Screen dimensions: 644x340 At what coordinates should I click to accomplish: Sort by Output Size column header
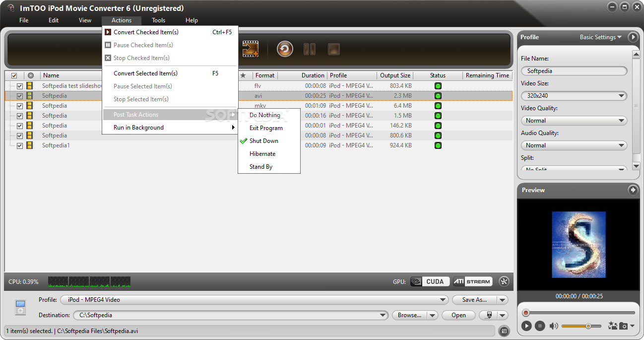pyautogui.click(x=395, y=75)
